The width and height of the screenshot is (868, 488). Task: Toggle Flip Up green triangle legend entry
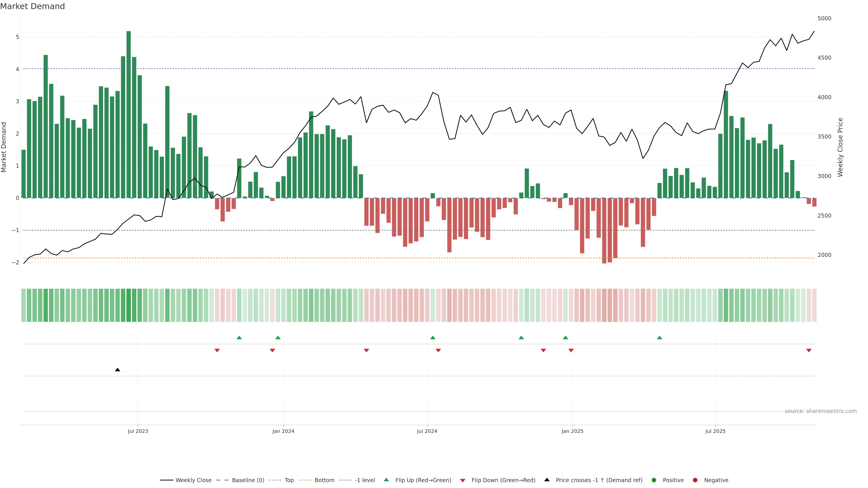coord(386,480)
